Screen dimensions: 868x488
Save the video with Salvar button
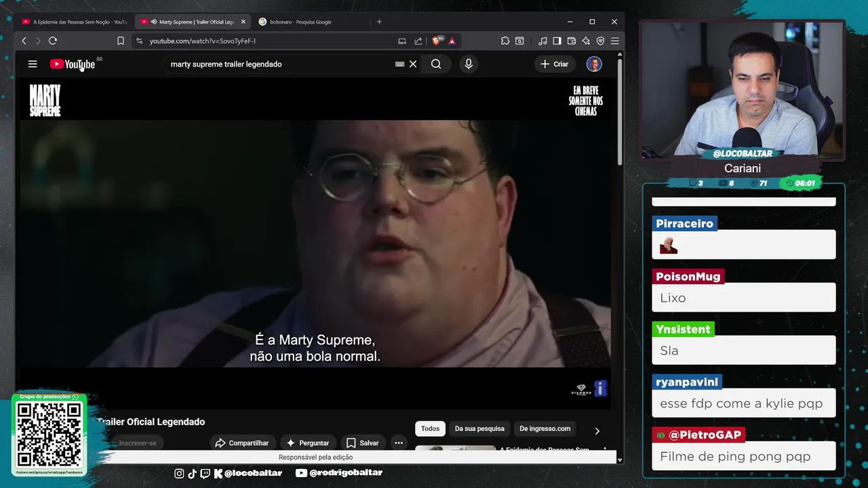tap(363, 443)
